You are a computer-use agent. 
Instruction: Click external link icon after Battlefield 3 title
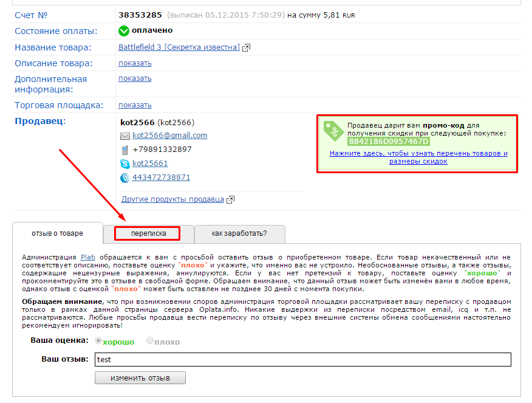247,47
